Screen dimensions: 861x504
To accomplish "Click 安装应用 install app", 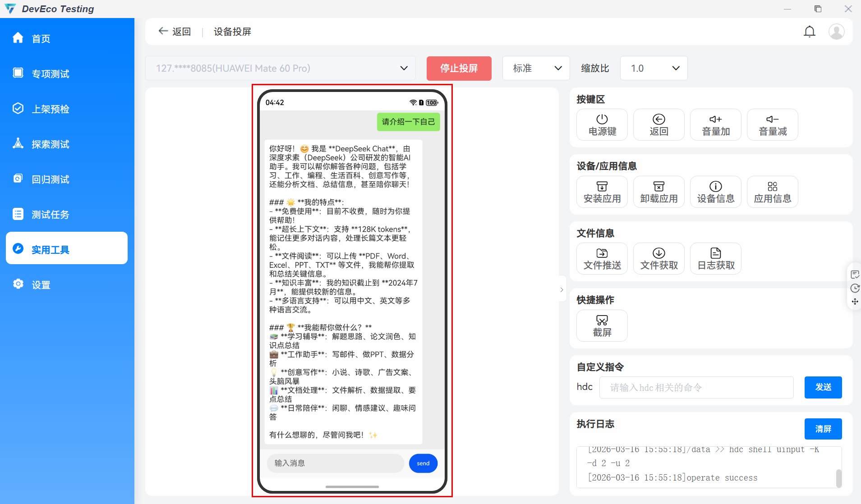I will pyautogui.click(x=602, y=192).
